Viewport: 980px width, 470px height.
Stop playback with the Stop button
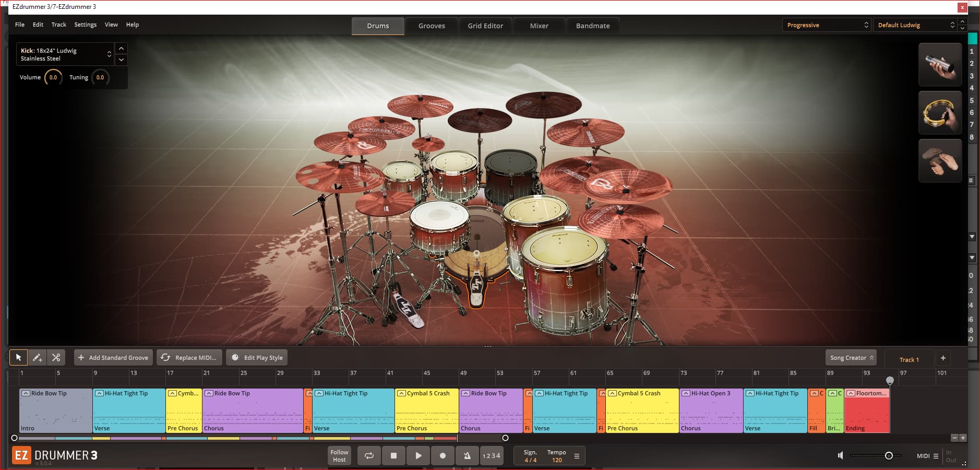(x=393, y=455)
